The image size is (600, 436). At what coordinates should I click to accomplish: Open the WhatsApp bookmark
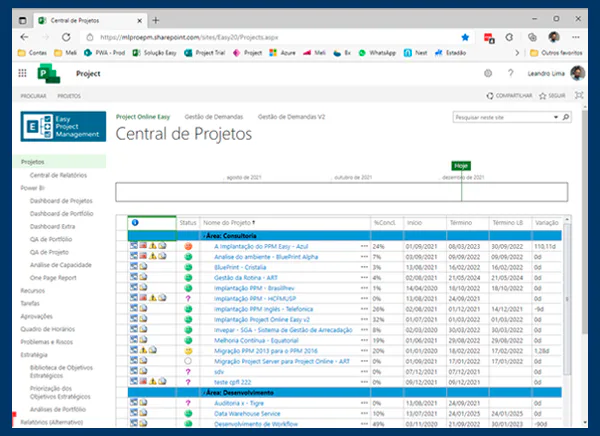click(377, 53)
